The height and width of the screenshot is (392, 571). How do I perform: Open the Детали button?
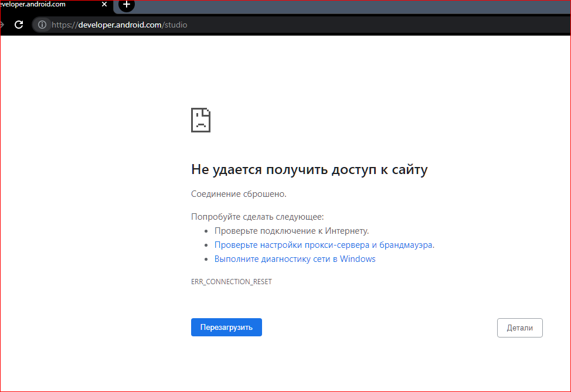coord(519,328)
